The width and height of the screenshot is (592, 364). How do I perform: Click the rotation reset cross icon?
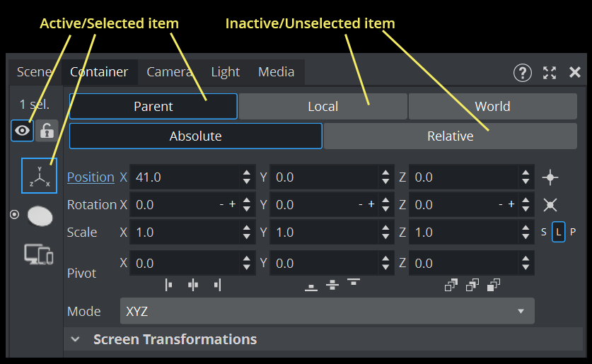[550, 205]
